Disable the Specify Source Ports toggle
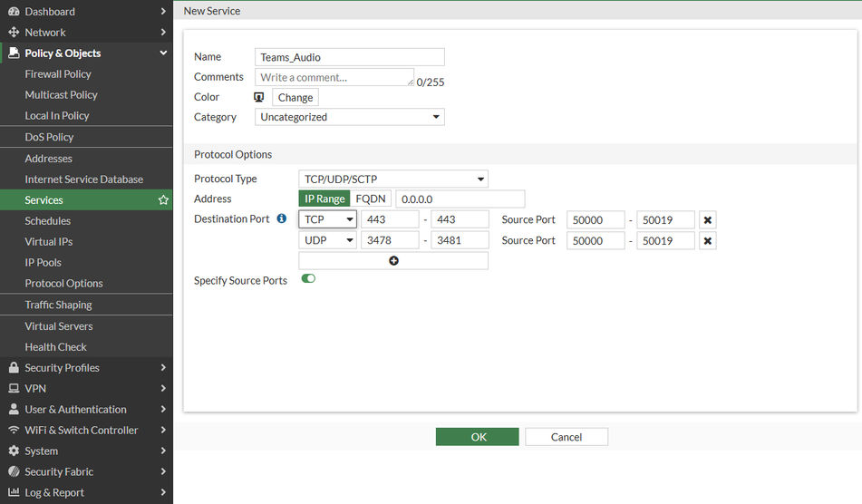This screenshot has height=504, width=862. coord(308,279)
